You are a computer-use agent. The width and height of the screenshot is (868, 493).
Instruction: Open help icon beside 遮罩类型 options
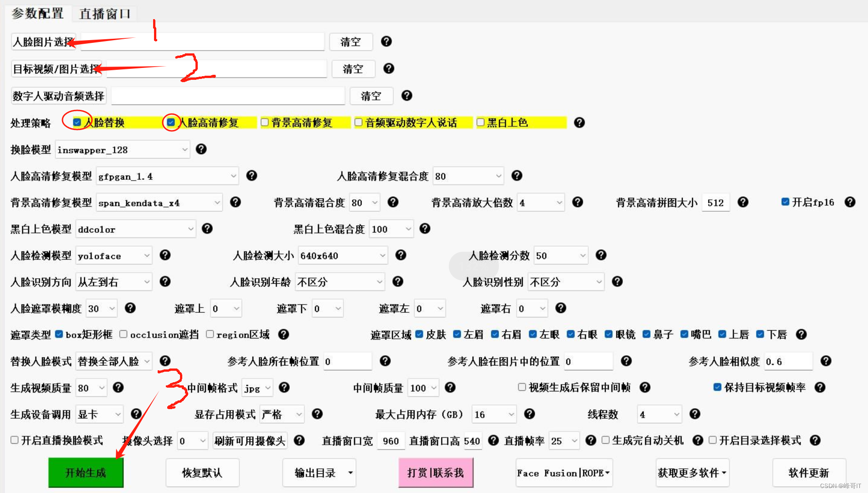(x=283, y=334)
